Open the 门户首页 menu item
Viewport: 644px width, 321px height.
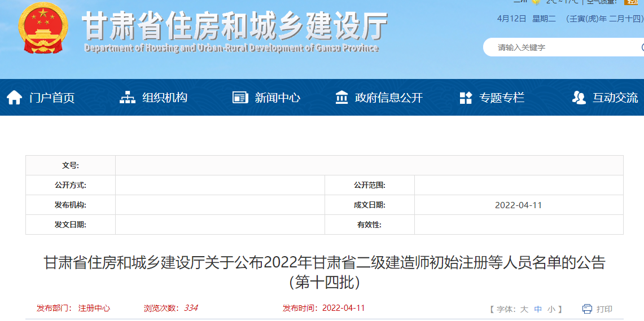click(x=52, y=98)
